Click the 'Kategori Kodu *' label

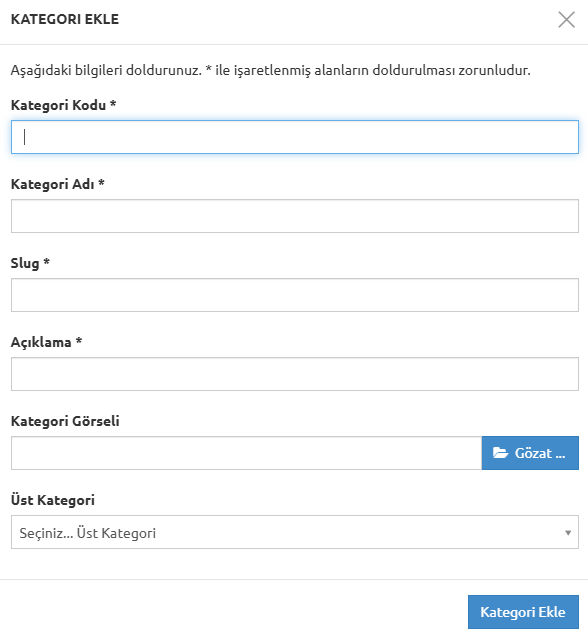tap(63, 105)
